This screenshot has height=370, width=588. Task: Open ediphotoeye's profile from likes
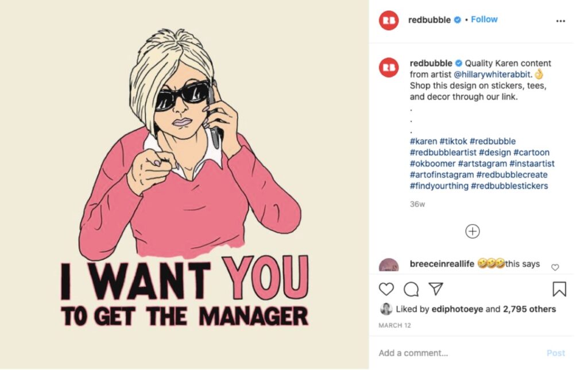click(457, 309)
